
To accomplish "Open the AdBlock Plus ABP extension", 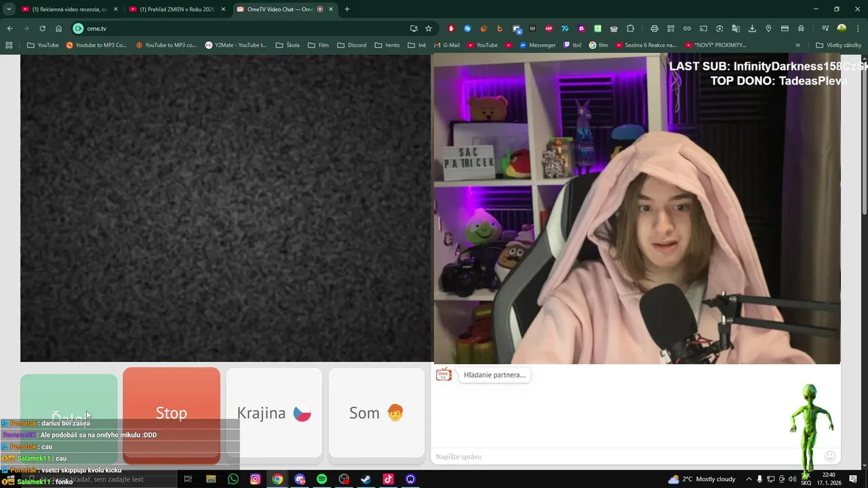I will tap(549, 28).
